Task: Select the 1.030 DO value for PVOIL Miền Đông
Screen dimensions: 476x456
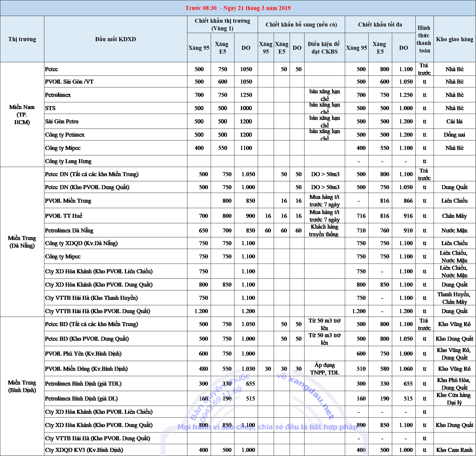Action: pyautogui.click(x=246, y=369)
